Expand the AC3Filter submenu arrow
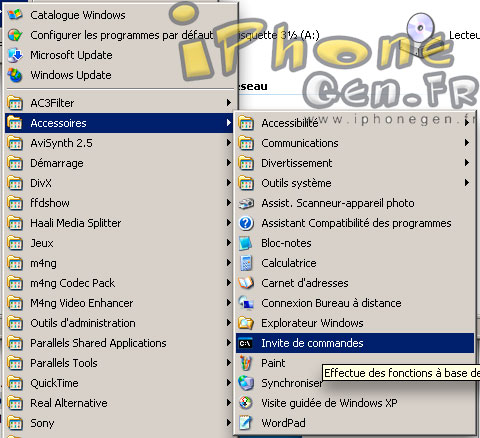The image size is (480, 438). click(228, 103)
